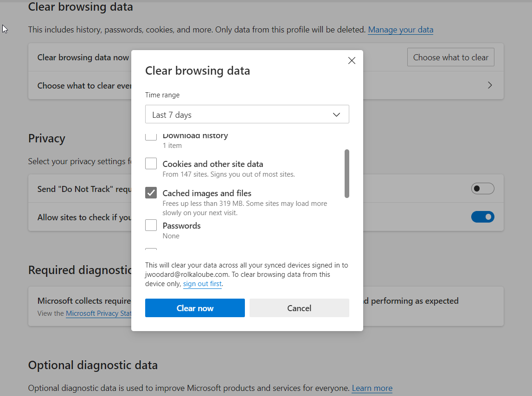
Task: Click the 'Privacy' section heading
Action: [46, 138]
